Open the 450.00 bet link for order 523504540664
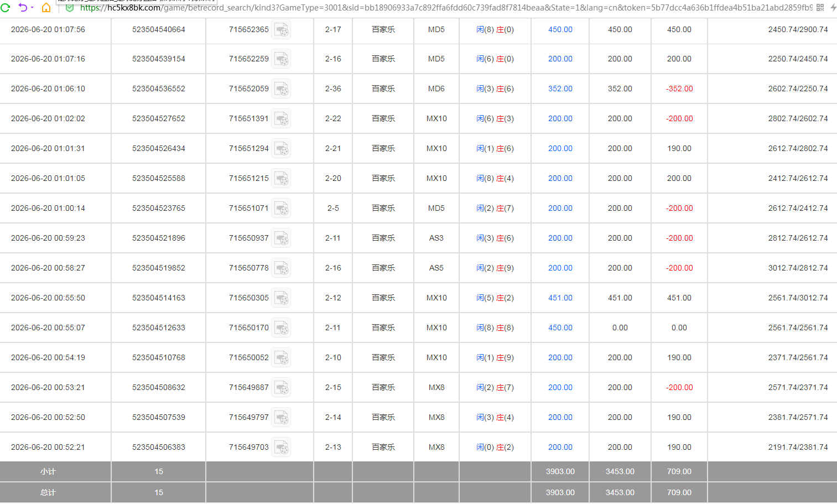The width and height of the screenshot is (837, 504). pos(560,29)
